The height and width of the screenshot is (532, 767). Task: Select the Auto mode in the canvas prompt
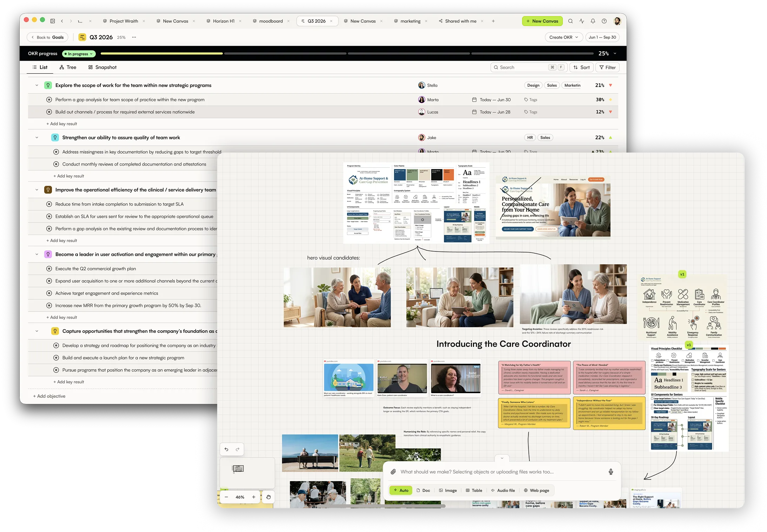tap(401, 490)
